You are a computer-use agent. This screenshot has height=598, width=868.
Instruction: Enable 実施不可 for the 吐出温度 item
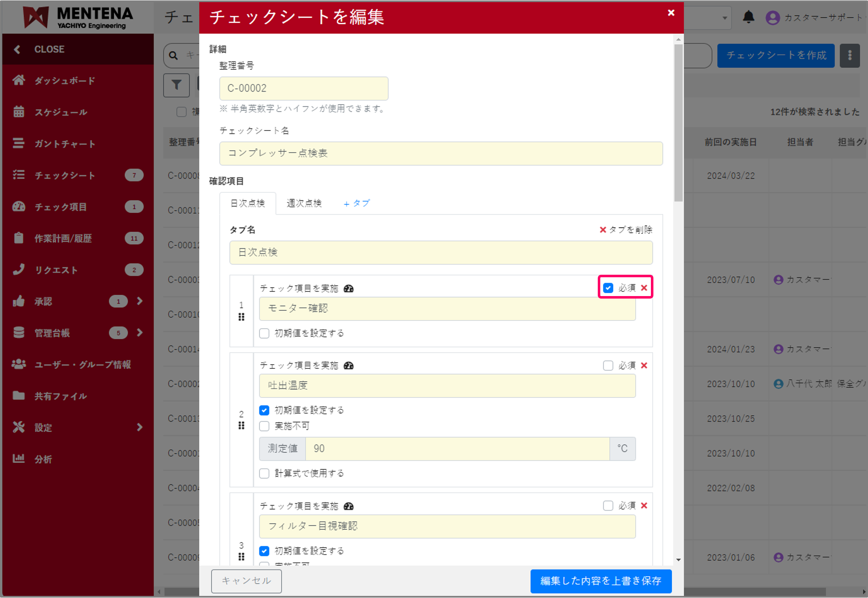(264, 426)
